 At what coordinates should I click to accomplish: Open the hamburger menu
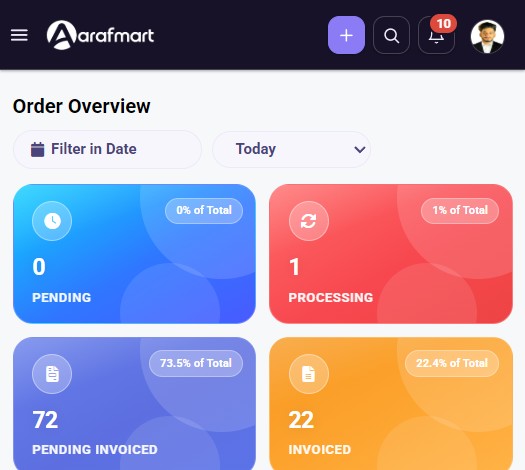(19, 35)
